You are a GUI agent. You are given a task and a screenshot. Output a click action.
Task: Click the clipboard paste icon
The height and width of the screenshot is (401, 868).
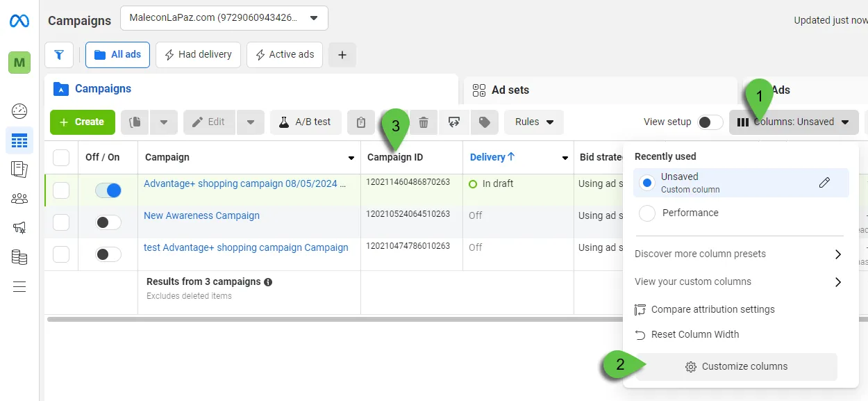pos(360,122)
